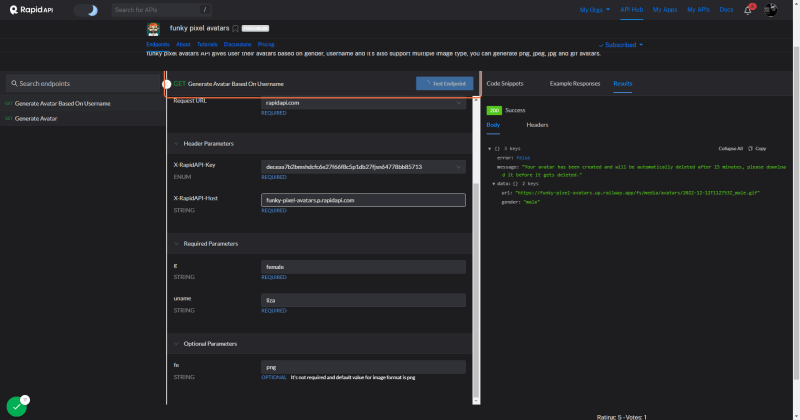The width and height of the screenshot is (800, 420).
Task: Open the Request URL rapidapi.com dropdown
Action: pyautogui.click(x=363, y=103)
